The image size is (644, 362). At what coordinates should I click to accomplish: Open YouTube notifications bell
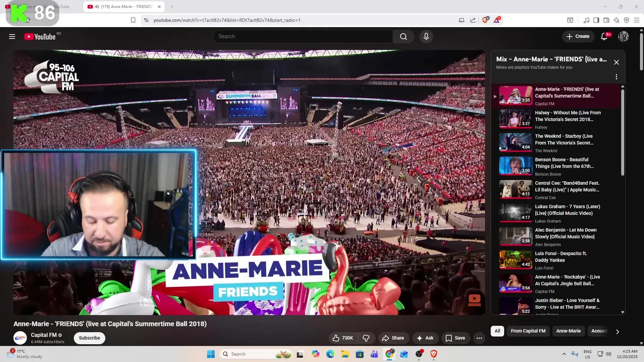pos(605,36)
